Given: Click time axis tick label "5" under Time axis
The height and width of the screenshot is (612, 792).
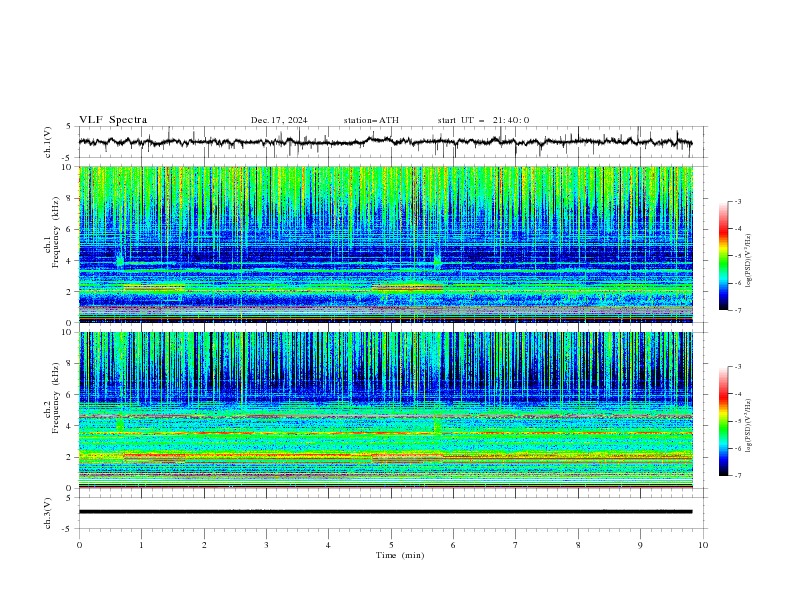Looking at the screenshot, I should point(391,545).
